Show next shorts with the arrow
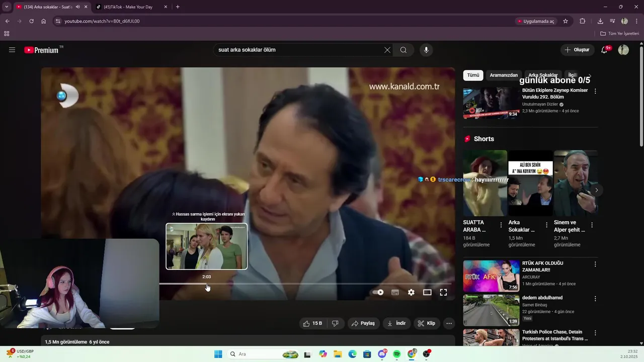 [597, 190]
